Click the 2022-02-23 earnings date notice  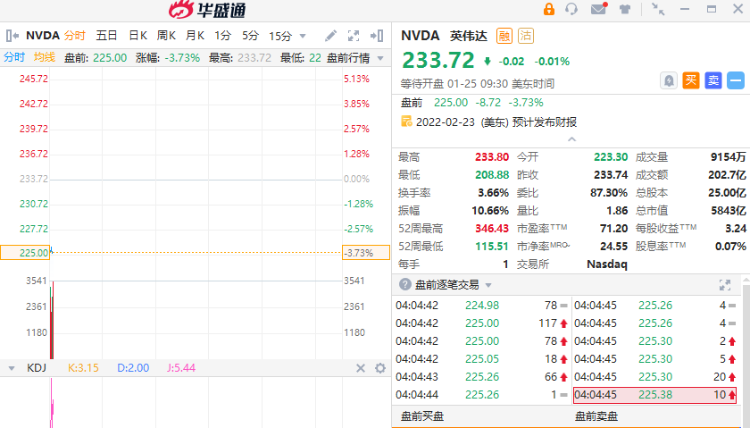(489, 122)
